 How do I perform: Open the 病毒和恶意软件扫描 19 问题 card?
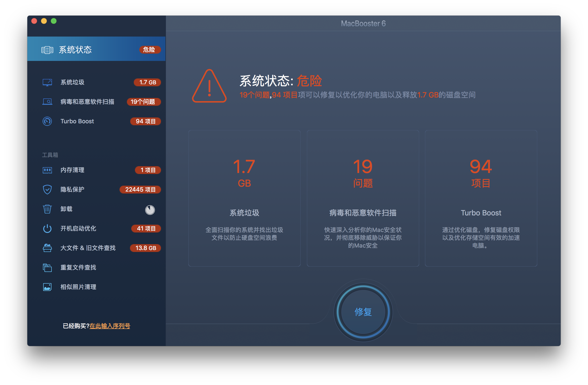pos(363,198)
